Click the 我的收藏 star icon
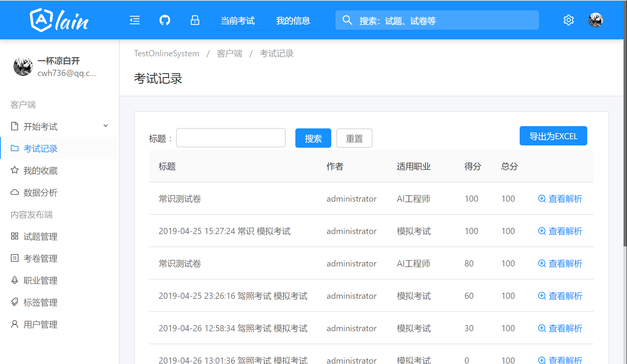 pos(15,170)
